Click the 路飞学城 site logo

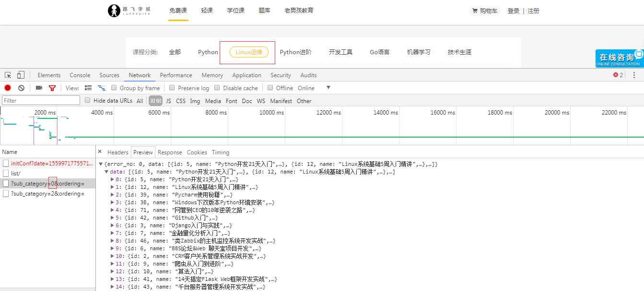click(x=129, y=11)
